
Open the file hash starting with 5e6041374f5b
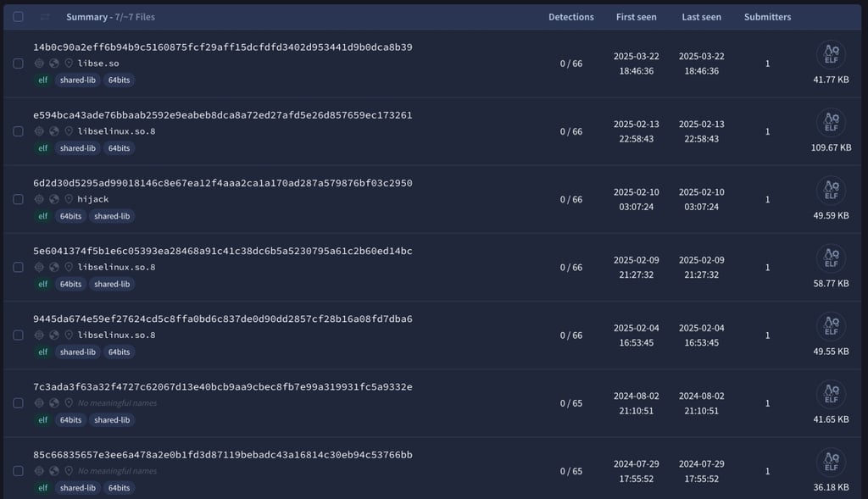pyautogui.click(x=223, y=252)
